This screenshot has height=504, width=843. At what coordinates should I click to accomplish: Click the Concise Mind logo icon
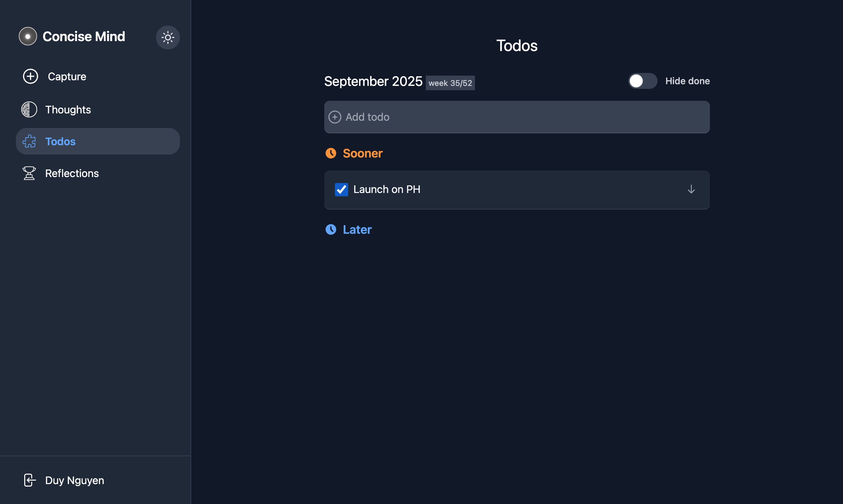point(28,36)
